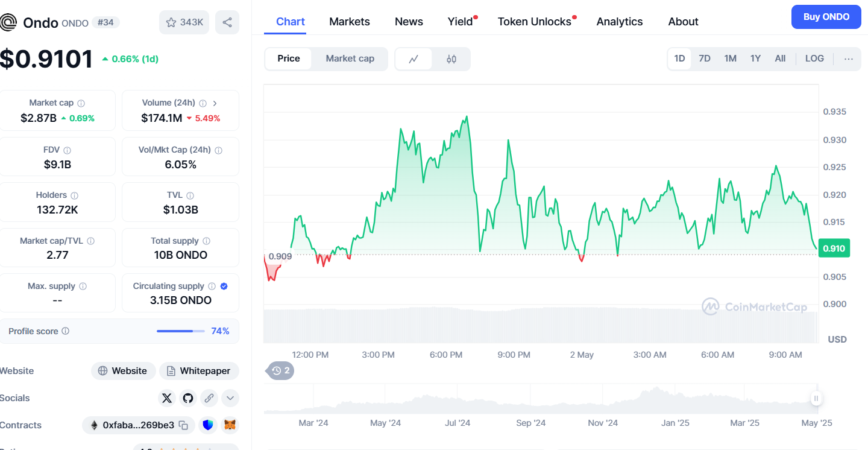
Task: Open chart's more options menu
Action: (x=849, y=59)
